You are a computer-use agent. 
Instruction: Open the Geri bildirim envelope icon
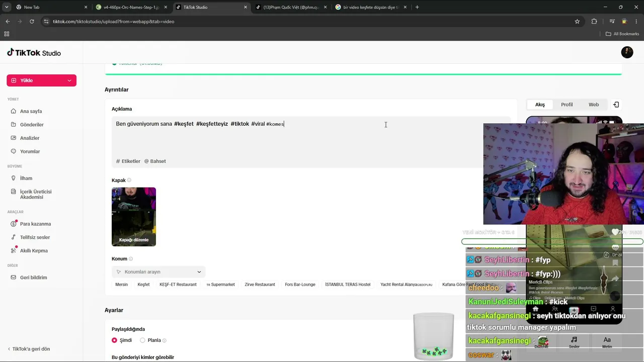point(14,278)
